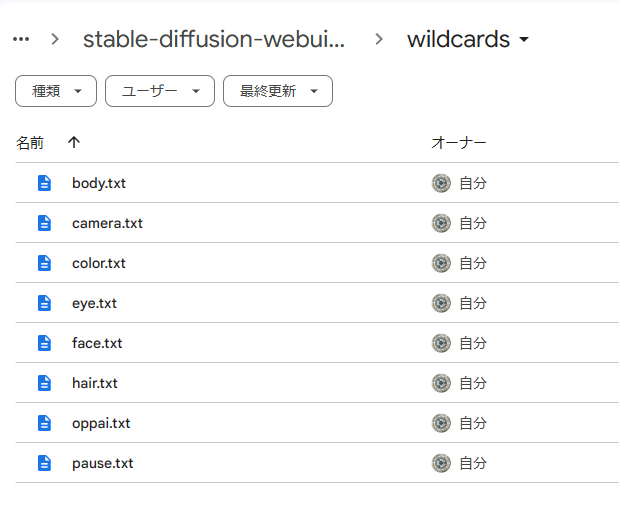Screen dimensions: 619x530
Task: Open the ユーザー filter dropdown
Action: (160, 91)
